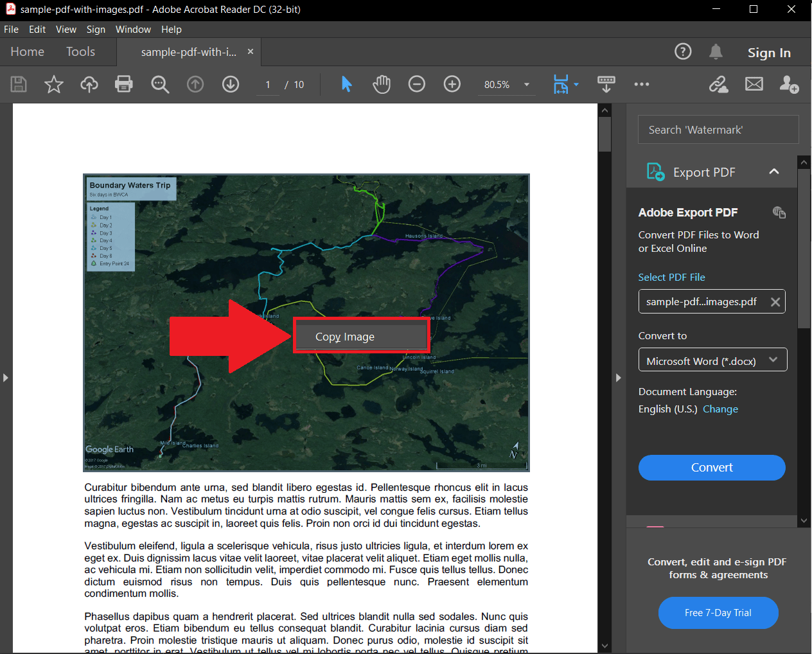Screen dimensions: 812x654
Task: Click the page number field
Action: (268, 85)
